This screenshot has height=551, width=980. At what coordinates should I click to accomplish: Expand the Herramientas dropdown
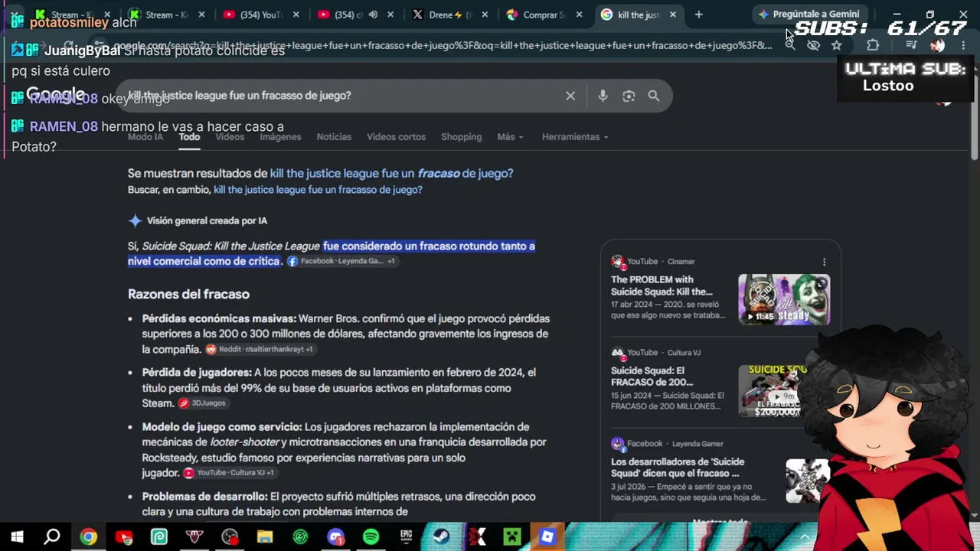[575, 137]
